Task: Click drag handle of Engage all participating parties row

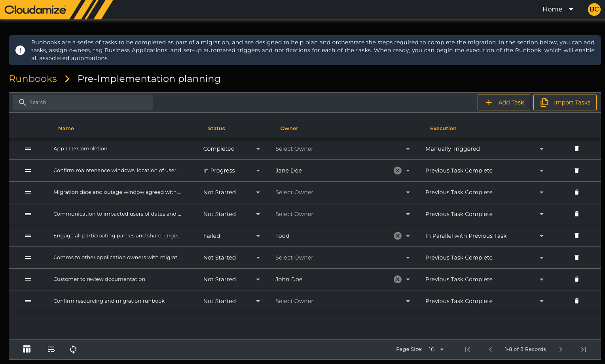Action: (x=28, y=236)
